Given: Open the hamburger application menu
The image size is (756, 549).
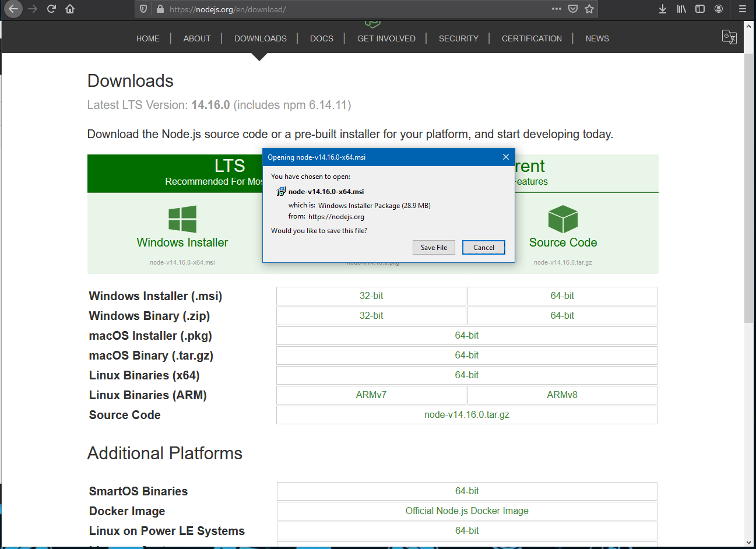Looking at the screenshot, I should (x=742, y=9).
